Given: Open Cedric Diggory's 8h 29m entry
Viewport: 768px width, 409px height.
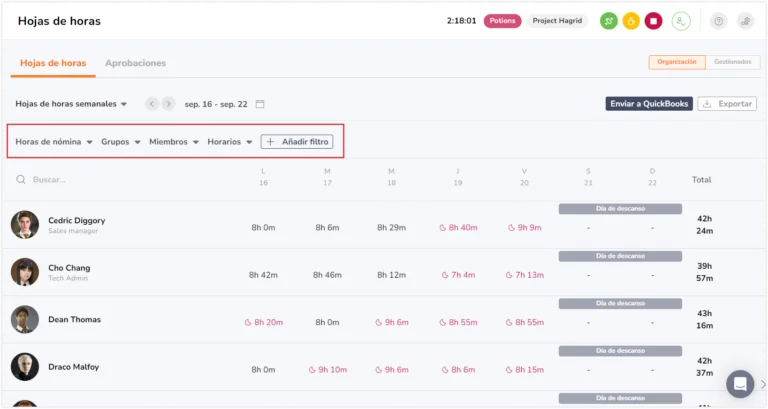Looking at the screenshot, I should click(391, 228).
